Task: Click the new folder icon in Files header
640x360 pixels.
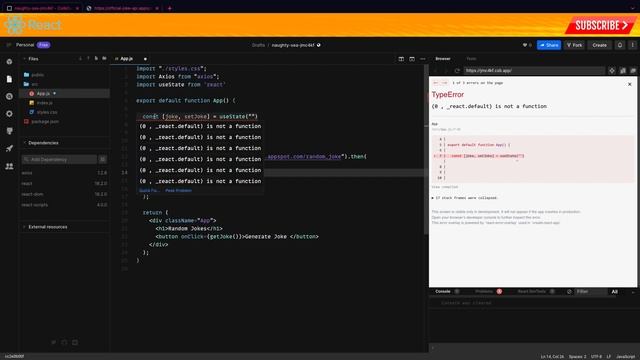Action: [x=104, y=59]
